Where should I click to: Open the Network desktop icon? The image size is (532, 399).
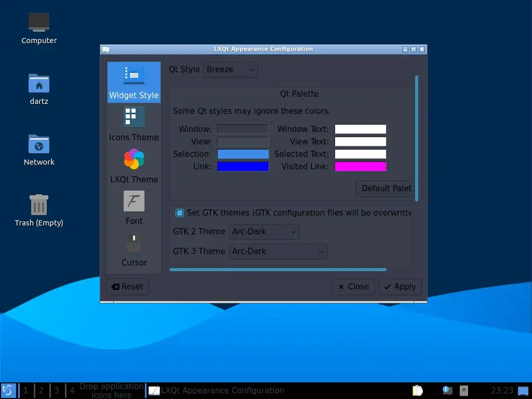(x=39, y=150)
